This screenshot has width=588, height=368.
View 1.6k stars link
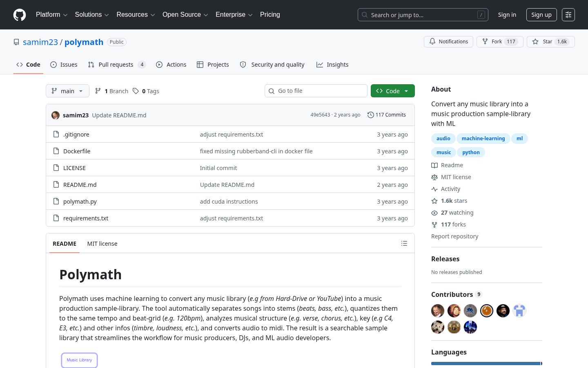[449, 201]
